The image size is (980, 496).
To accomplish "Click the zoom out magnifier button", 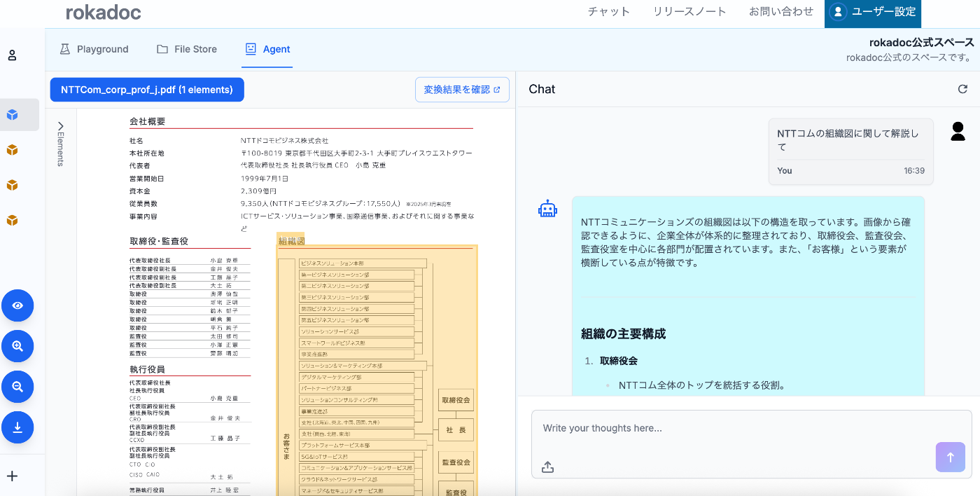I will click(17, 387).
